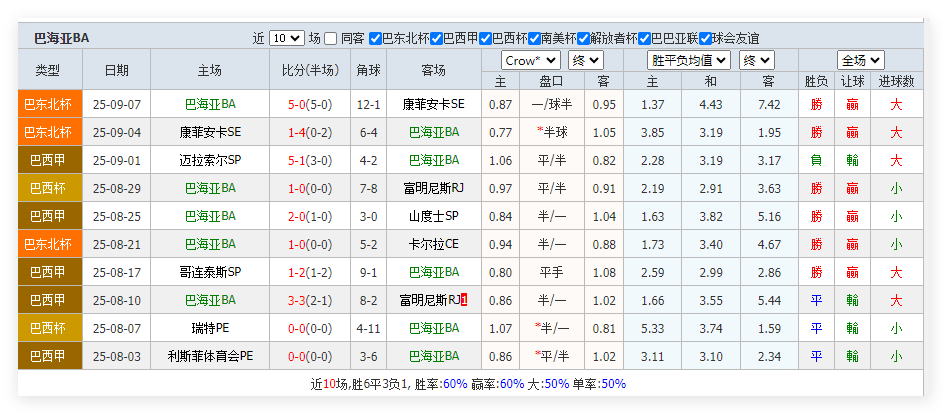Click the 巴西杯 label on the 25-08-29 row

pyautogui.click(x=48, y=188)
